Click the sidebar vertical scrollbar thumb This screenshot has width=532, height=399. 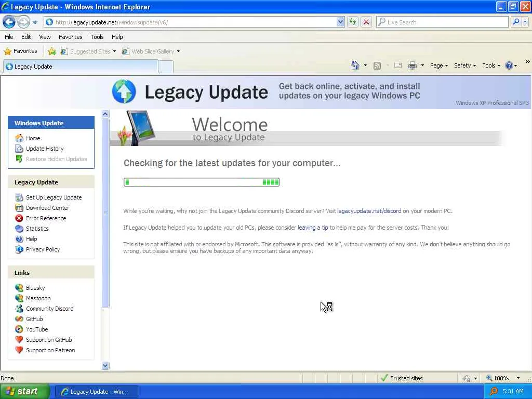tap(105, 212)
